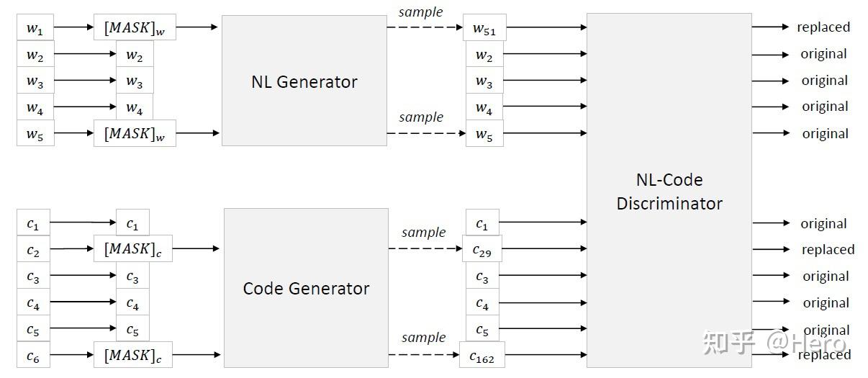The height and width of the screenshot is (378, 868).
Task: Click the "replaced" label in the w51 row
Action: tap(823, 27)
